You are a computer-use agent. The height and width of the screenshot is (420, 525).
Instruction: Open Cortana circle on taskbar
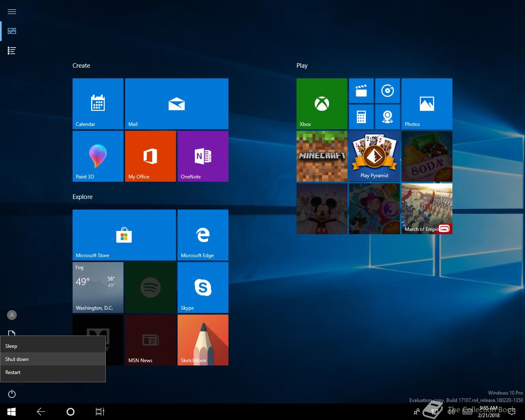(x=71, y=412)
